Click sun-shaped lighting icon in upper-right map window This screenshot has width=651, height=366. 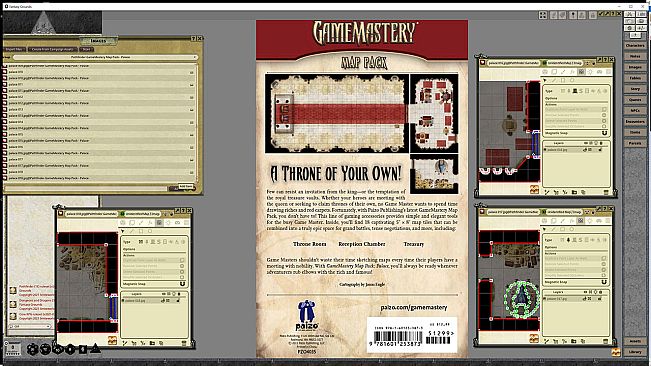coord(590,72)
